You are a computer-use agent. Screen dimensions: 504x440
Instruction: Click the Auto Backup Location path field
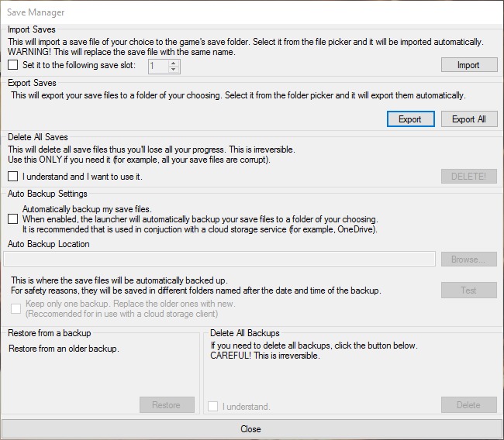click(x=219, y=260)
